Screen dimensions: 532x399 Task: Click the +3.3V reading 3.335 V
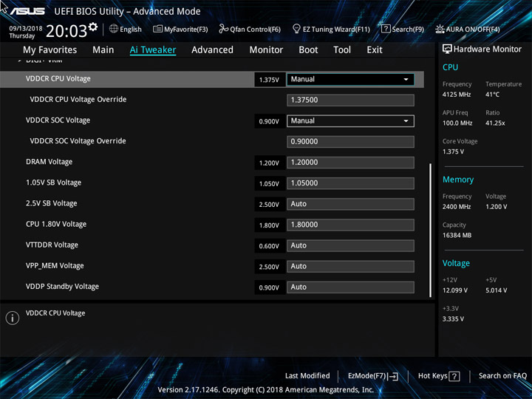[453, 319]
